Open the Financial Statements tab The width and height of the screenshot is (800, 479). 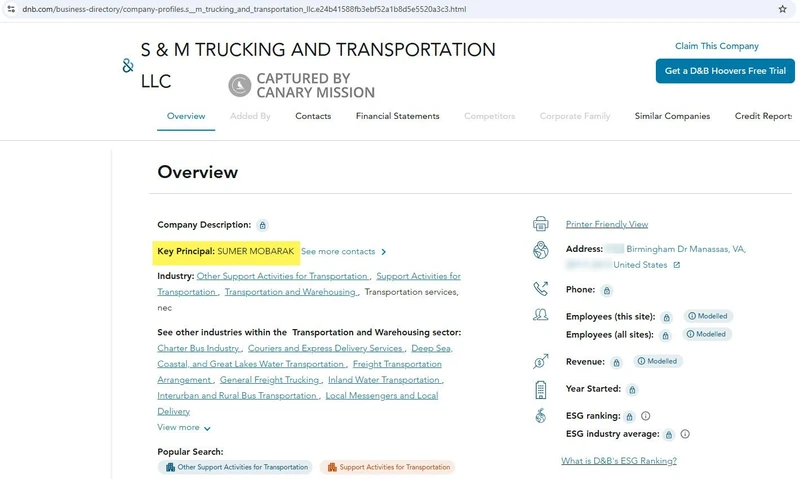point(397,116)
